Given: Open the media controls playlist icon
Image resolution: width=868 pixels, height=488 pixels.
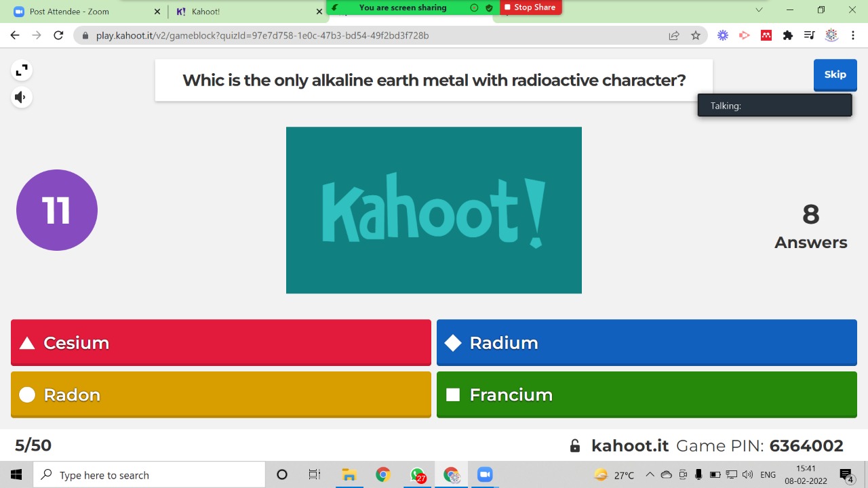Looking at the screenshot, I should pyautogui.click(x=810, y=35).
